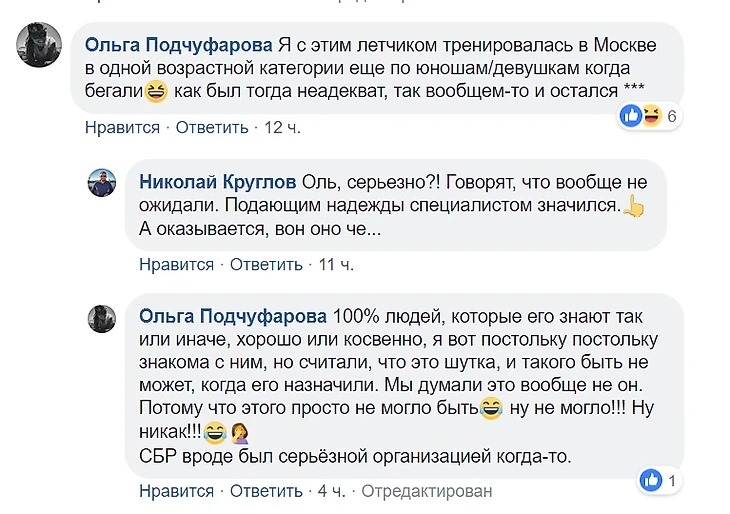Click Николай Круглов's profile picture
This screenshot has height=514, width=730.
pos(102,183)
